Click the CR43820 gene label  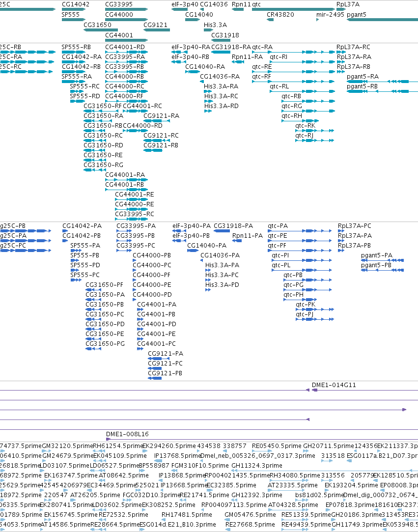tap(280, 15)
